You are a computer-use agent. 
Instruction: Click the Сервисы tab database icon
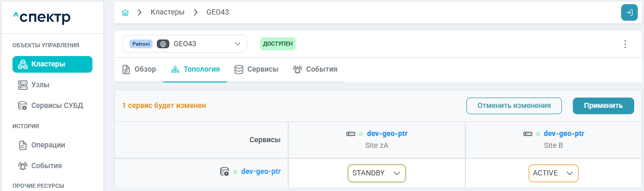tap(239, 70)
